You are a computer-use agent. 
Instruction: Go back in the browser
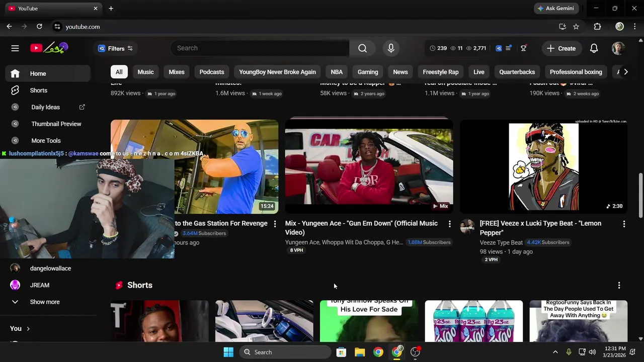click(9, 27)
